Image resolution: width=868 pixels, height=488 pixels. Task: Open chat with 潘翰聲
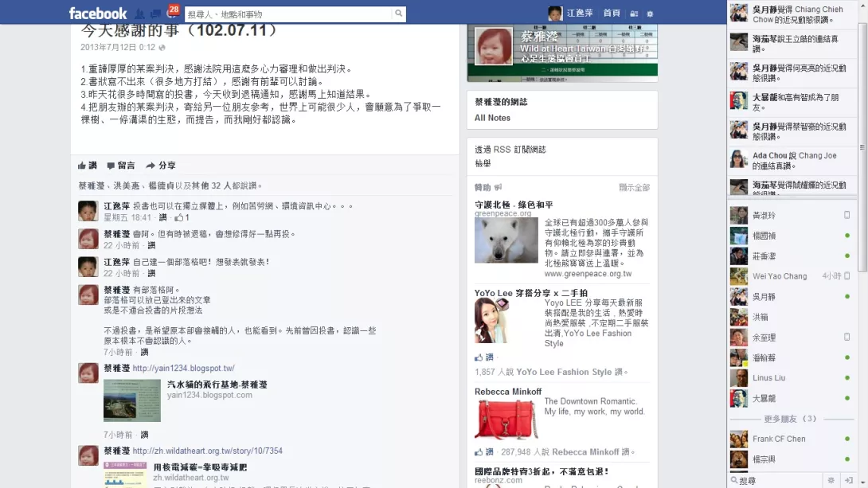coord(792,358)
